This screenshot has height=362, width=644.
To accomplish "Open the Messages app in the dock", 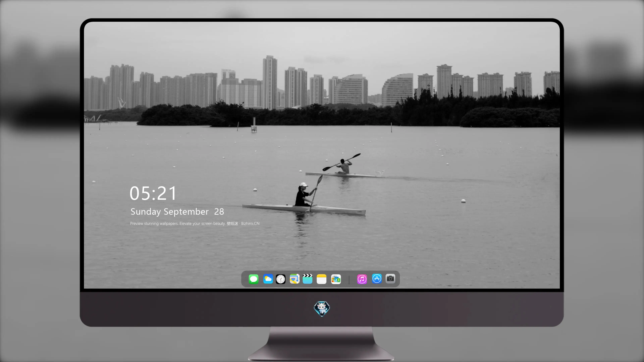I will [x=254, y=279].
